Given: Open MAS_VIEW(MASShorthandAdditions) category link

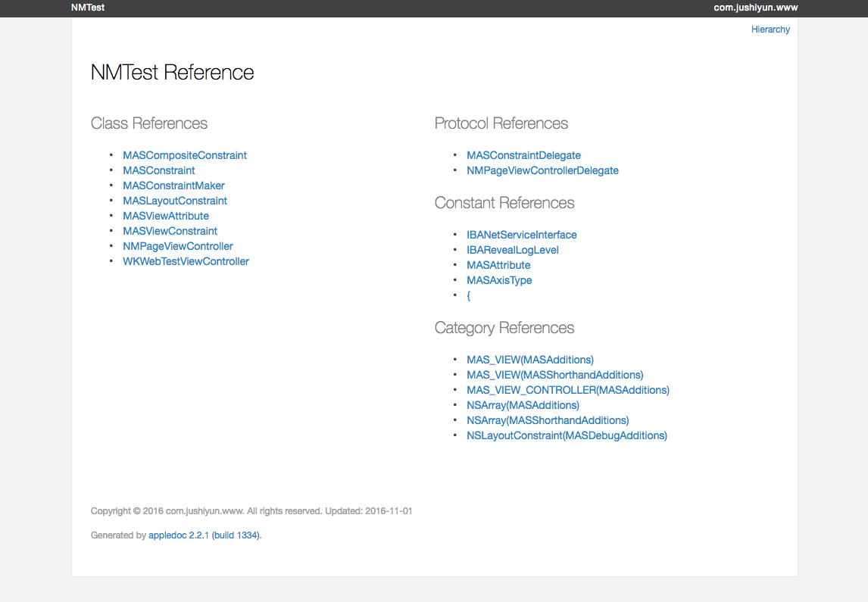Looking at the screenshot, I should [555, 375].
